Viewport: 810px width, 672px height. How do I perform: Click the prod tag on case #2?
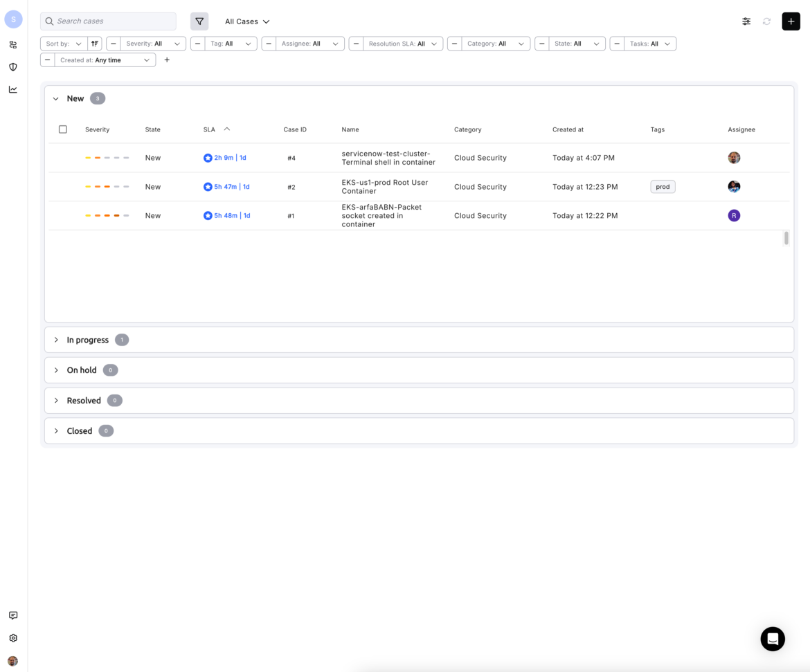[x=663, y=187]
